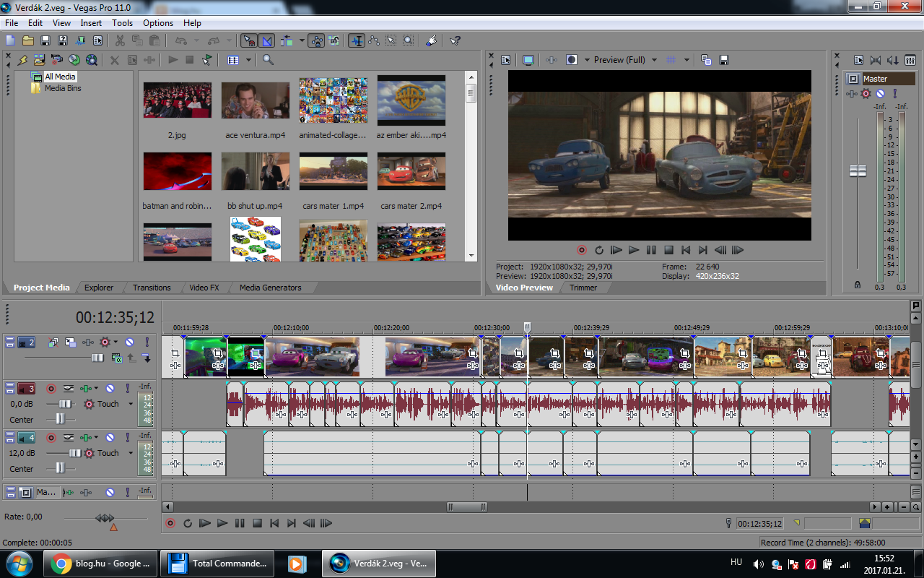
Task: Go to start in timeline transport
Action: pos(274,523)
